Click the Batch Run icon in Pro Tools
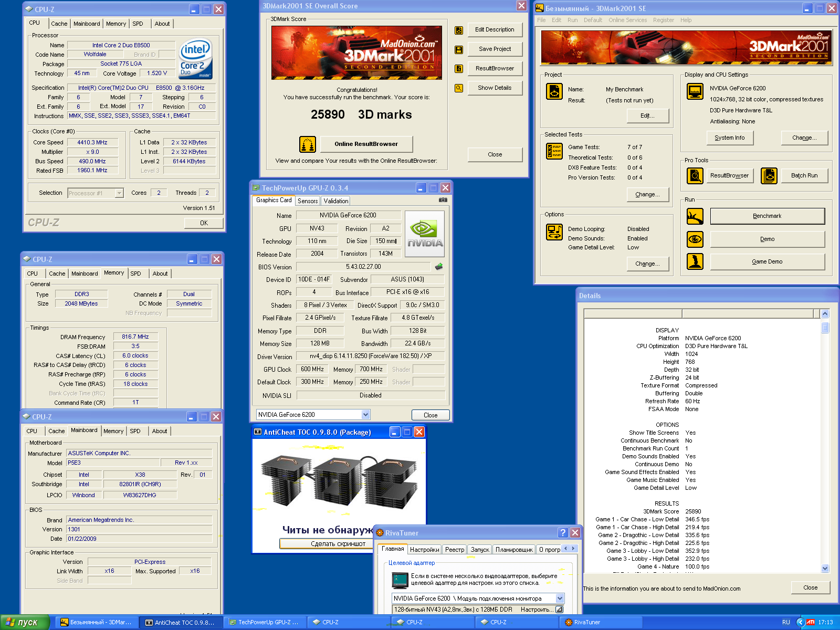Image resolution: width=840 pixels, height=630 pixels. click(769, 176)
